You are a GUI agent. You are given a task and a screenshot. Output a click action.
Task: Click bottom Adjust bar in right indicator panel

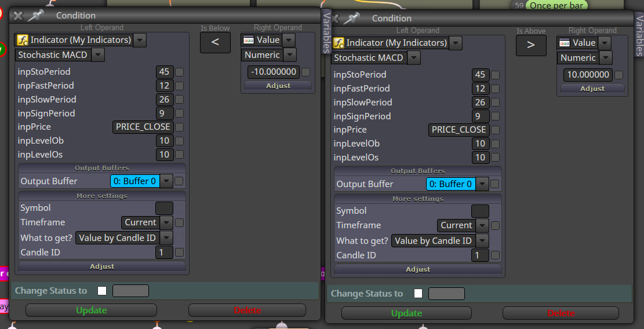click(x=418, y=269)
